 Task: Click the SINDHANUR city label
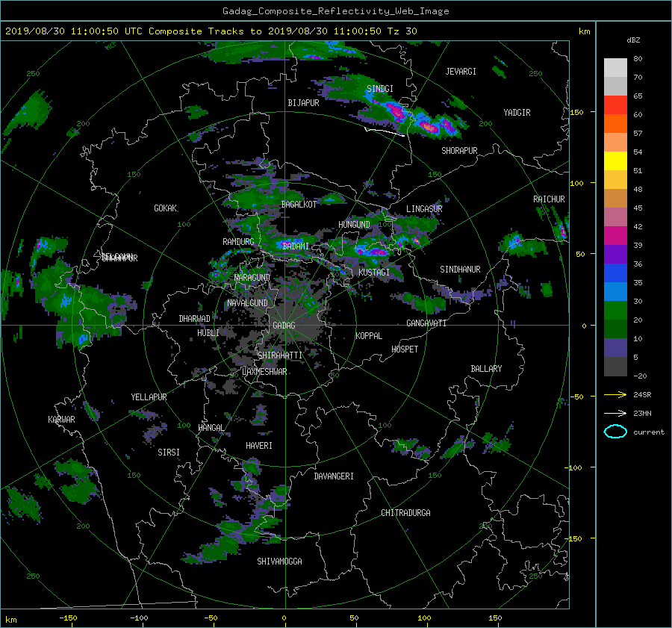[x=460, y=270]
